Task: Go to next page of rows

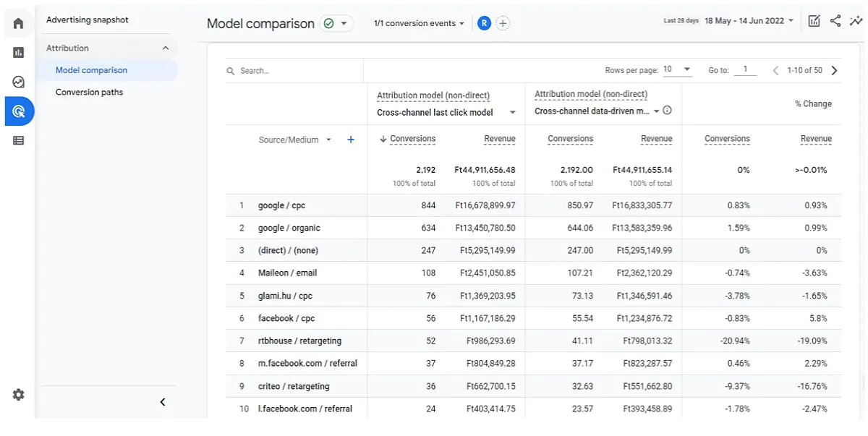Action: [834, 70]
